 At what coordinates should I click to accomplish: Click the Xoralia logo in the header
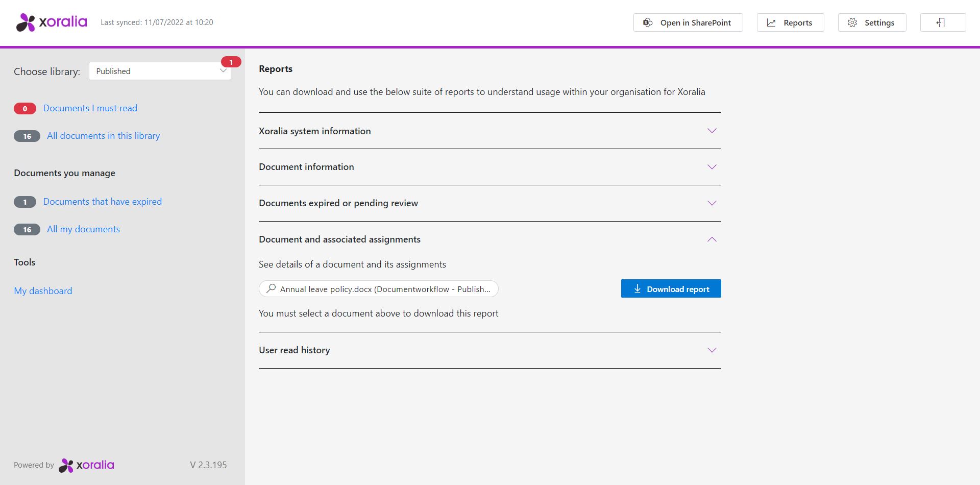coord(52,22)
